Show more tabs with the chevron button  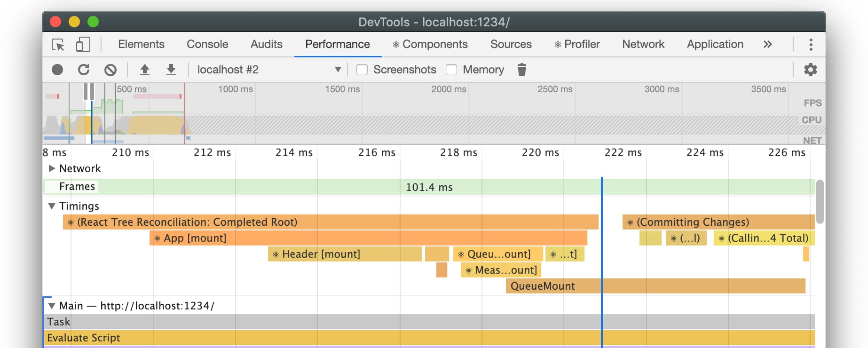[767, 44]
